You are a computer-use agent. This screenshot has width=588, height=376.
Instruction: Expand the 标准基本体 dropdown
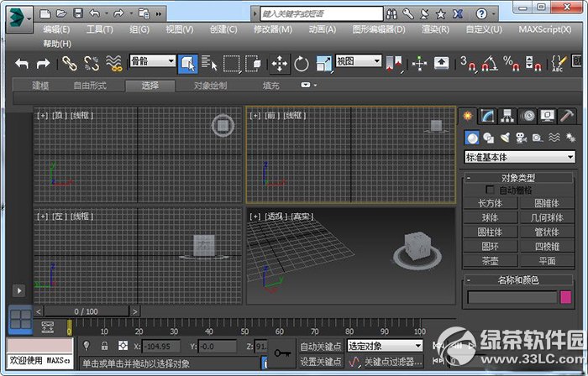519,157
